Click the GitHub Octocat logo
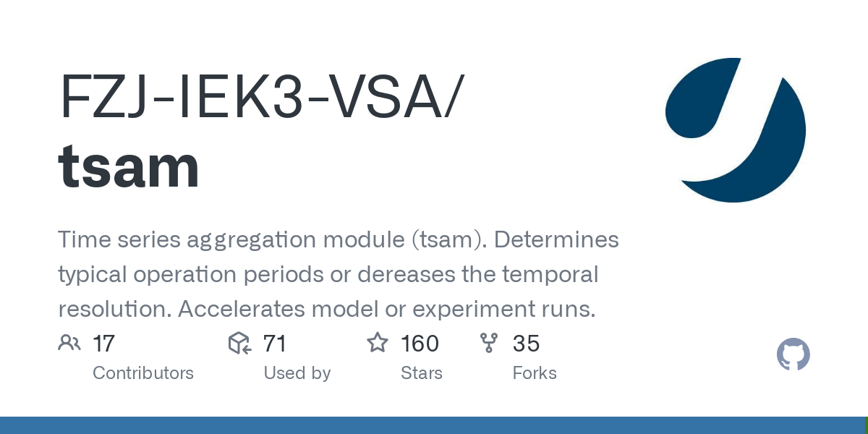This screenshot has height=434, width=868. point(793,355)
